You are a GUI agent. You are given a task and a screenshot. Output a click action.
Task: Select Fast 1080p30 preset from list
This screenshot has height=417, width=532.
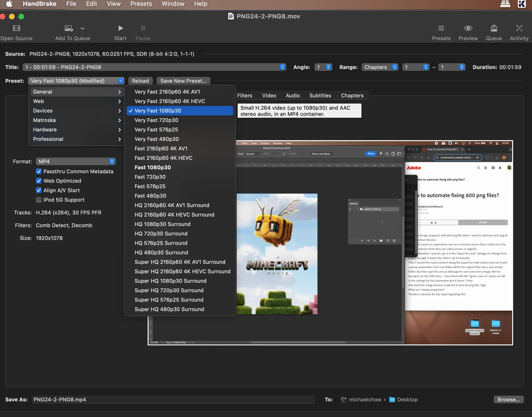coord(153,167)
